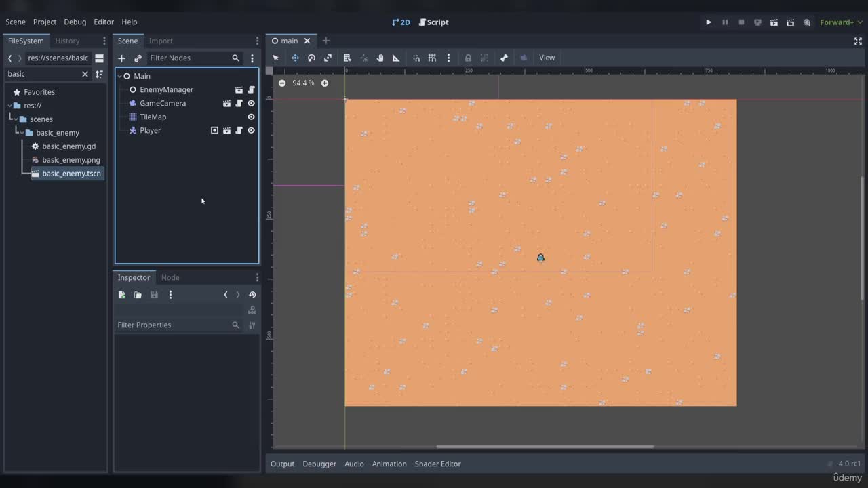The height and width of the screenshot is (488, 868).
Task: Open FileSystem file sort options icon
Action: (x=99, y=74)
